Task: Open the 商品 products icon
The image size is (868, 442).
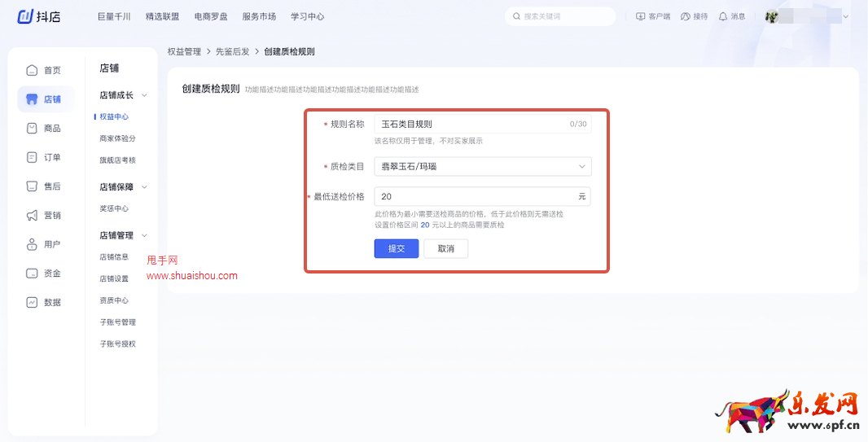Action: [32, 129]
